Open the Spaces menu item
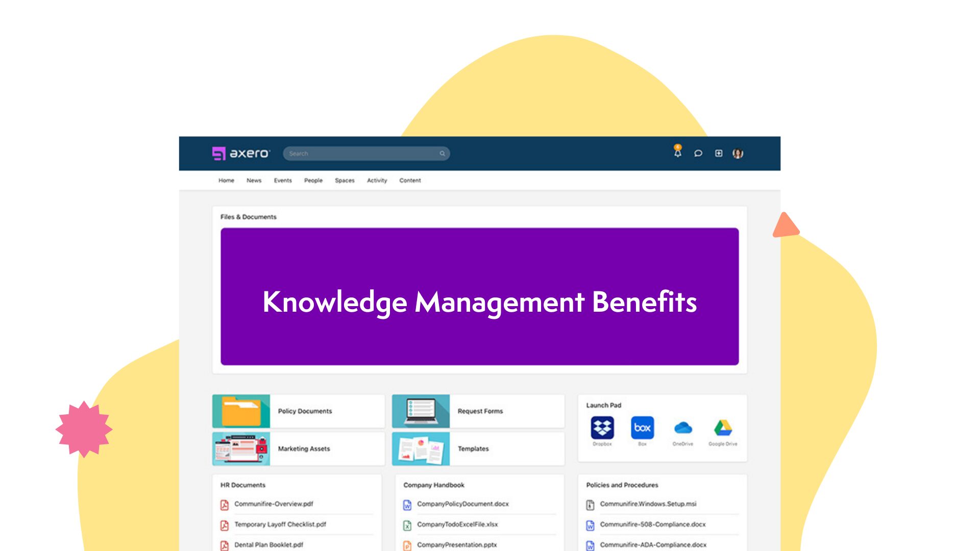 click(345, 180)
